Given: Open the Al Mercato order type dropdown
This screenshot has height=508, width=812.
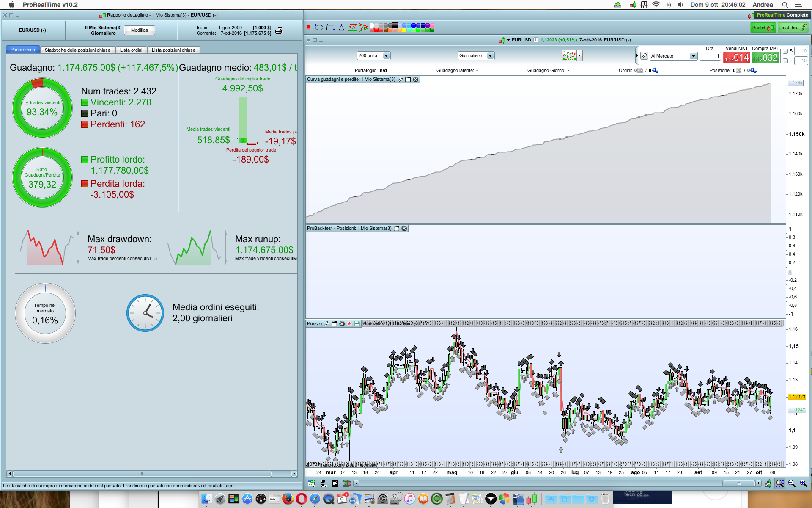Looking at the screenshot, I should tap(693, 56).
